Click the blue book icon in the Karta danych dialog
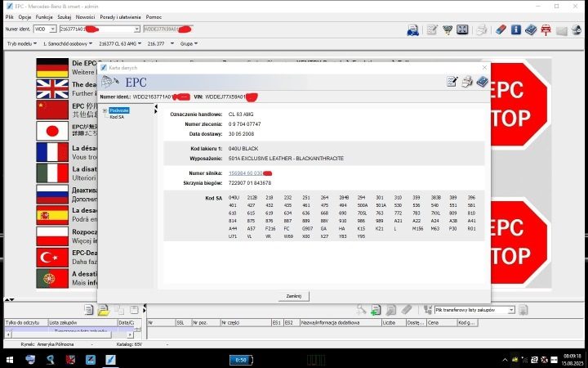 (x=482, y=82)
